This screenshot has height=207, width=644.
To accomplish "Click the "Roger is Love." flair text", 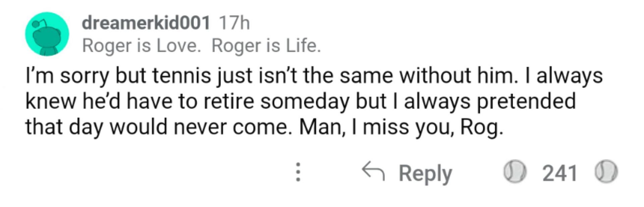I will tap(141, 46).
